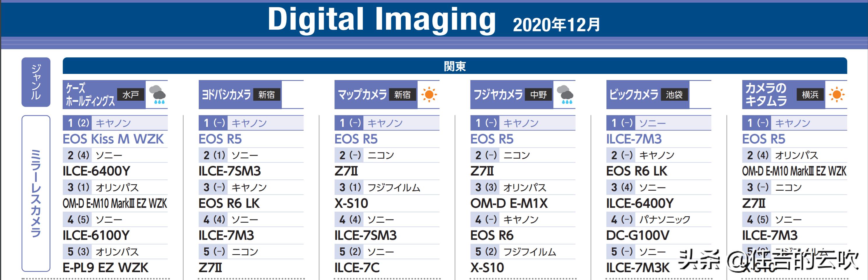Click the sun icon beside マップカメラ 新宿
Screen dimensions: 868x280
[x=429, y=95]
